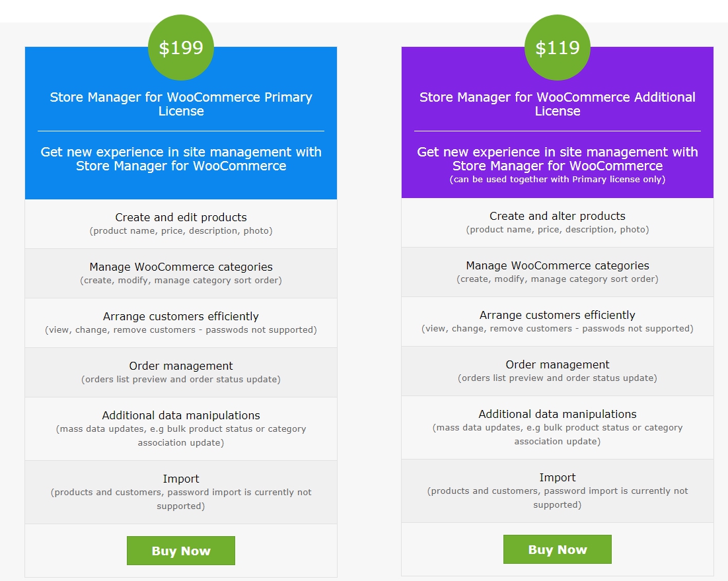Select the Additional License title heading
Image resolution: width=728 pixels, height=581 pixels.
point(557,104)
